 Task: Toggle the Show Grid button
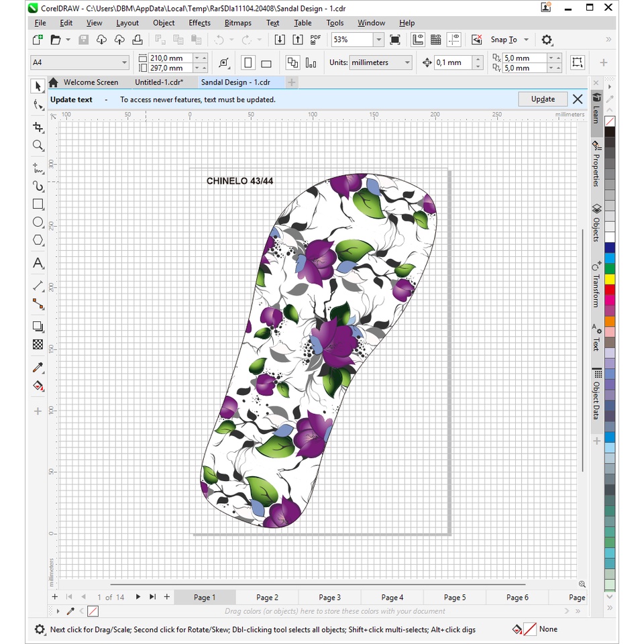435,40
